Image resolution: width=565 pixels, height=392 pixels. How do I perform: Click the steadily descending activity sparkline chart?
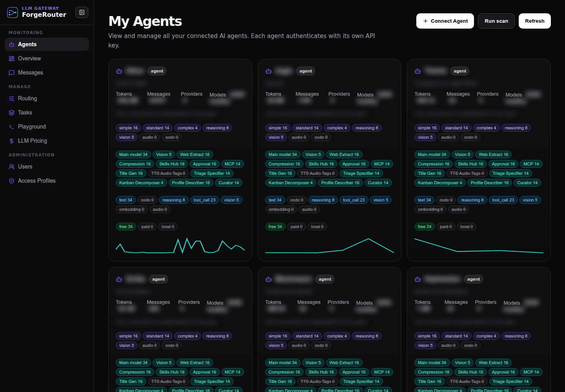479,246
